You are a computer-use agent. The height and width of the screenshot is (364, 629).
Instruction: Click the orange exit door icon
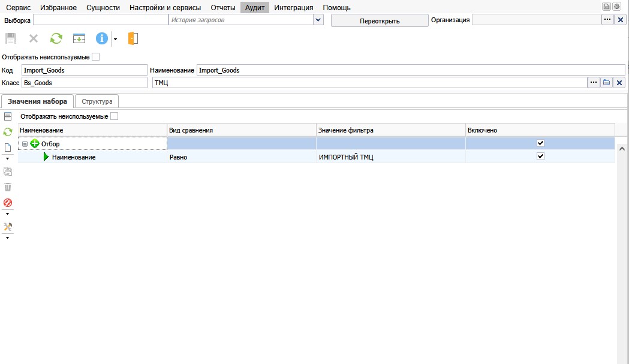(x=133, y=38)
